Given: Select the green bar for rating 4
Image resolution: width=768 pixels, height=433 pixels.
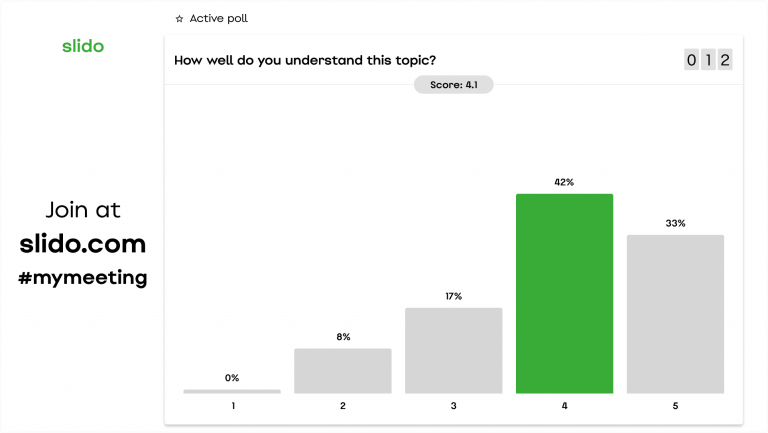Looking at the screenshot, I should click(x=564, y=293).
